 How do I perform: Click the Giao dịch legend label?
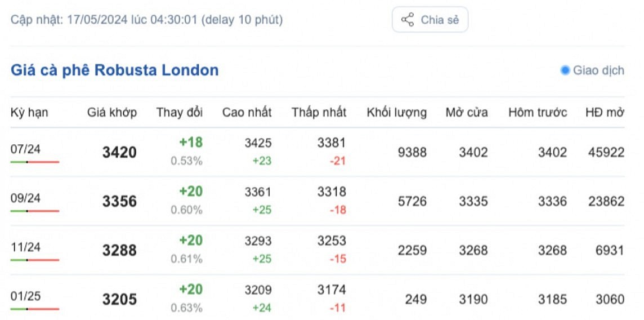(598, 70)
